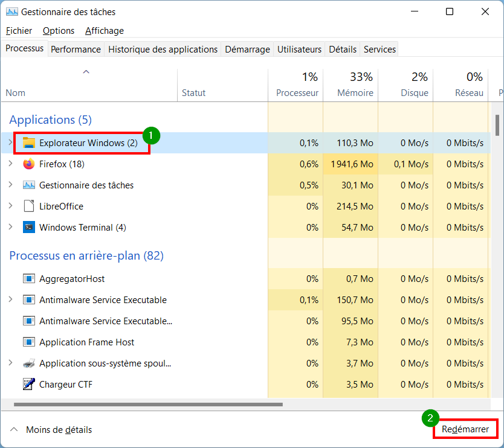
Task: Click the AggregatorHost process icon
Action: click(29, 278)
